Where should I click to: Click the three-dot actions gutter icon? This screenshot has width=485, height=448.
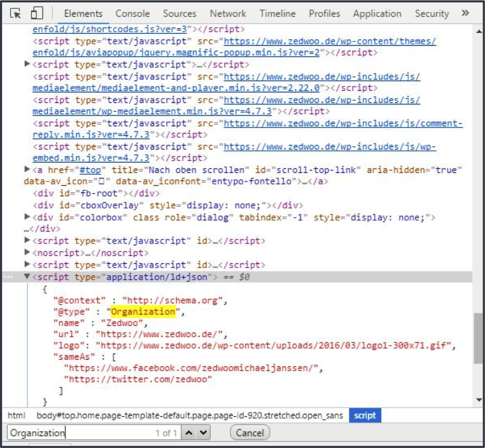pyautogui.click(x=8, y=277)
